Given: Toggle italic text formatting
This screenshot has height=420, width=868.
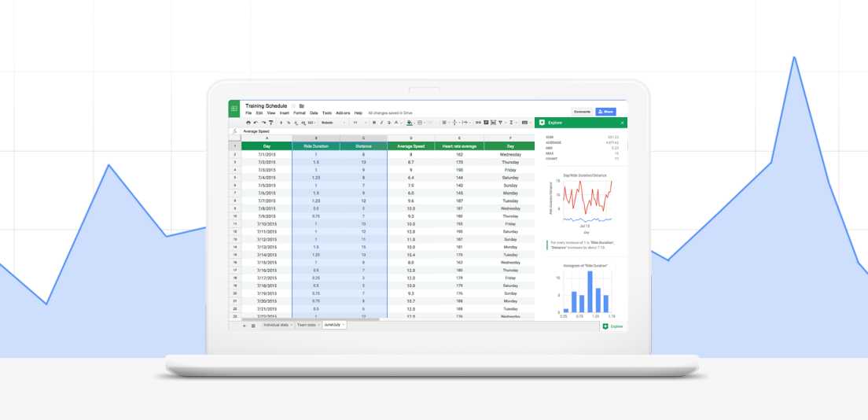Looking at the screenshot, I should 381,123.
